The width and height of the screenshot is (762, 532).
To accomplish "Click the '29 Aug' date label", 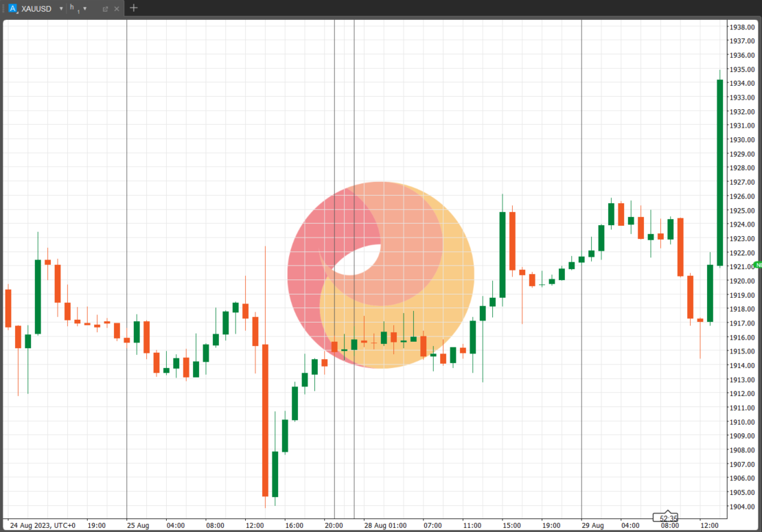I will (x=593, y=525).
